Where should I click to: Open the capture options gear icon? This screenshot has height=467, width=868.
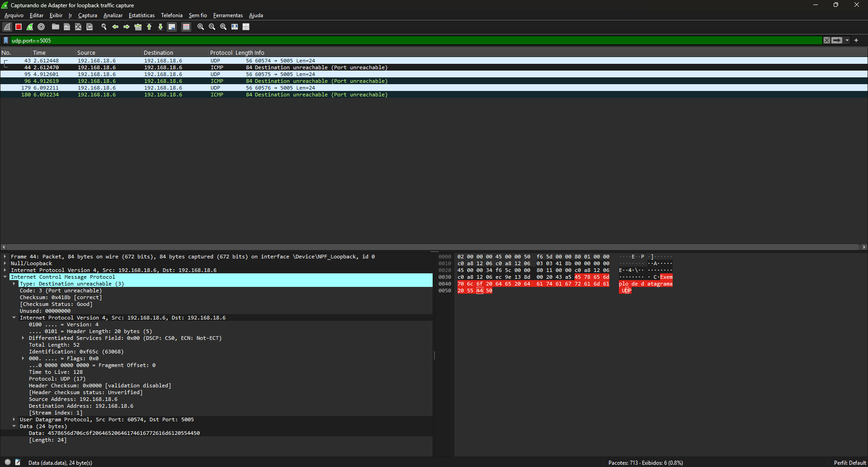click(x=41, y=27)
